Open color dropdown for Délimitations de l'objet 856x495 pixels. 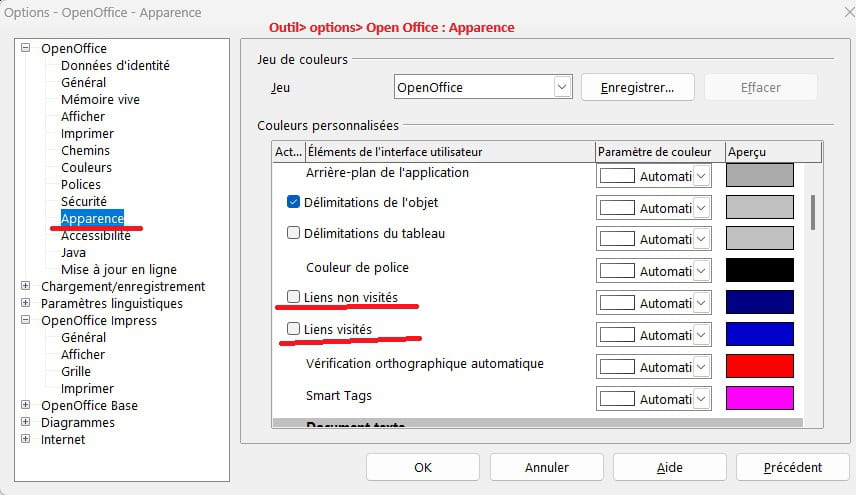pos(702,208)
